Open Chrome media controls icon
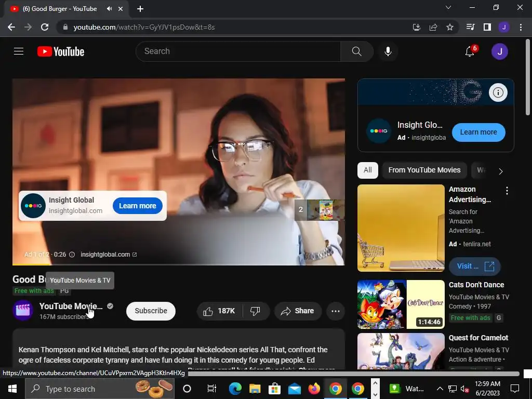Screen dimensions: 532x399 [x=471, y=27]
